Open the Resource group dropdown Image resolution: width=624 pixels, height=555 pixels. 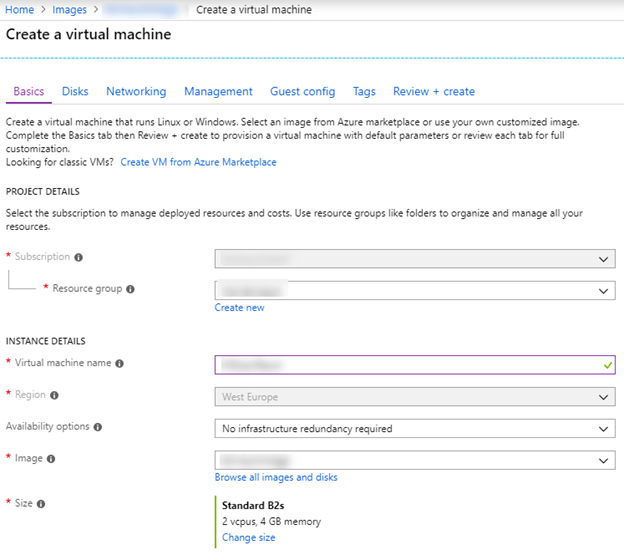click(415, 290)
